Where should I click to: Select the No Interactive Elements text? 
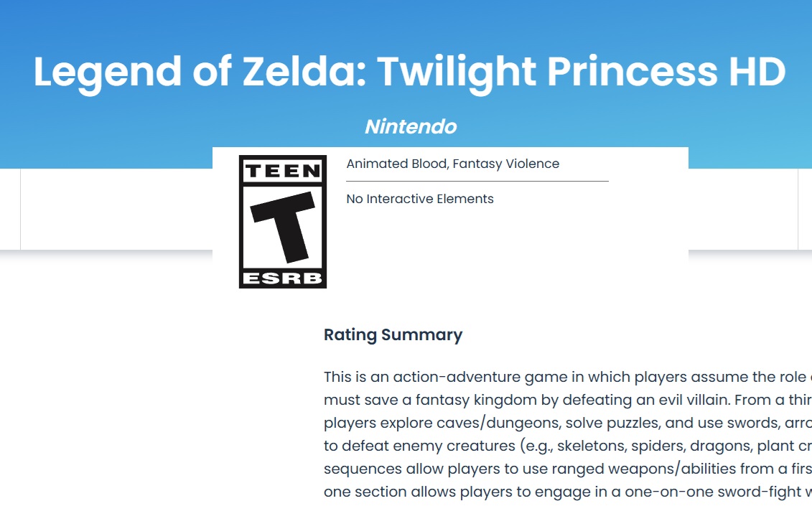(420, 199)
